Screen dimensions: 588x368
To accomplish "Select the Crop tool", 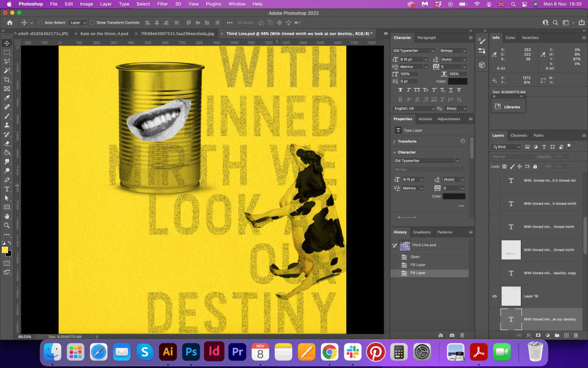I will [x=7, y=79].
